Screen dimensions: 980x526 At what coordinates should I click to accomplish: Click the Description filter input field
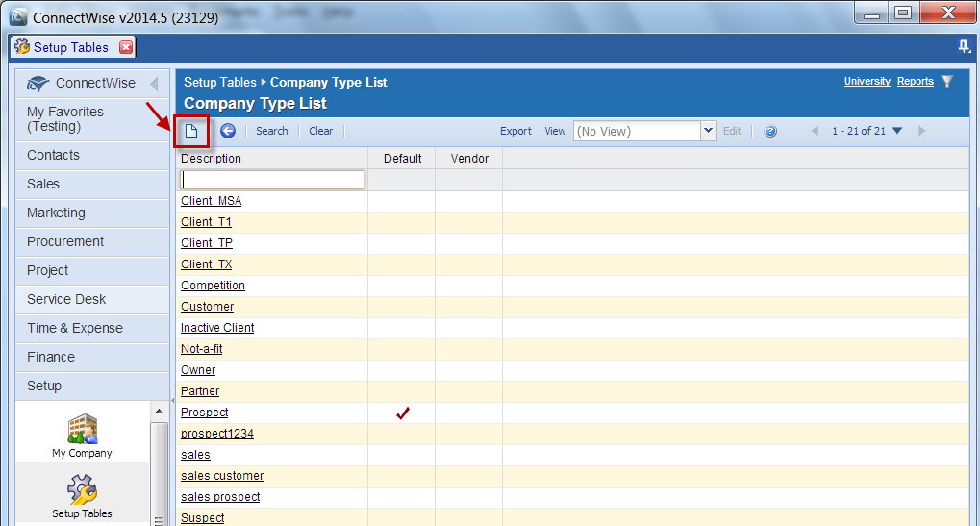272,180
